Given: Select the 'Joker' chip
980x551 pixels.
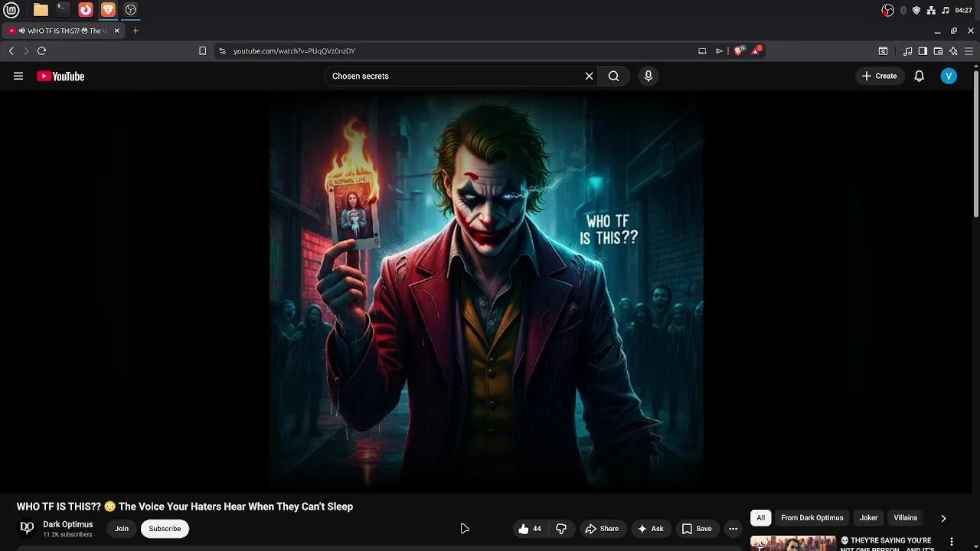Looking at the screenshot, I should 868,517.
